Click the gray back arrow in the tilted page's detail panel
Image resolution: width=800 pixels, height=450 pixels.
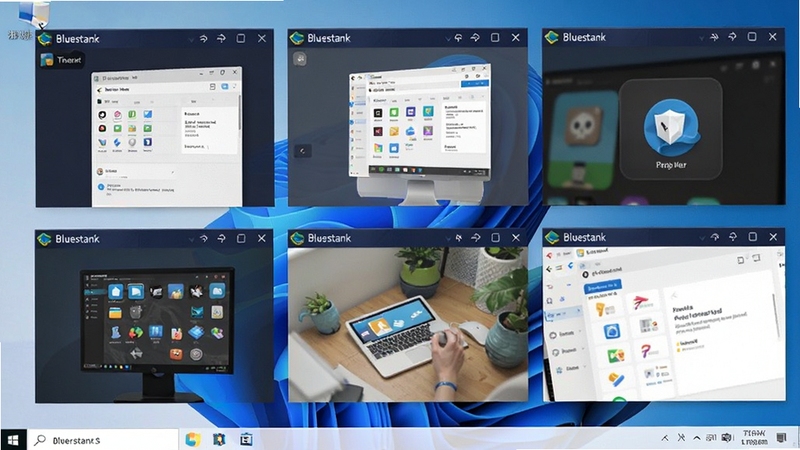(673, 295)
